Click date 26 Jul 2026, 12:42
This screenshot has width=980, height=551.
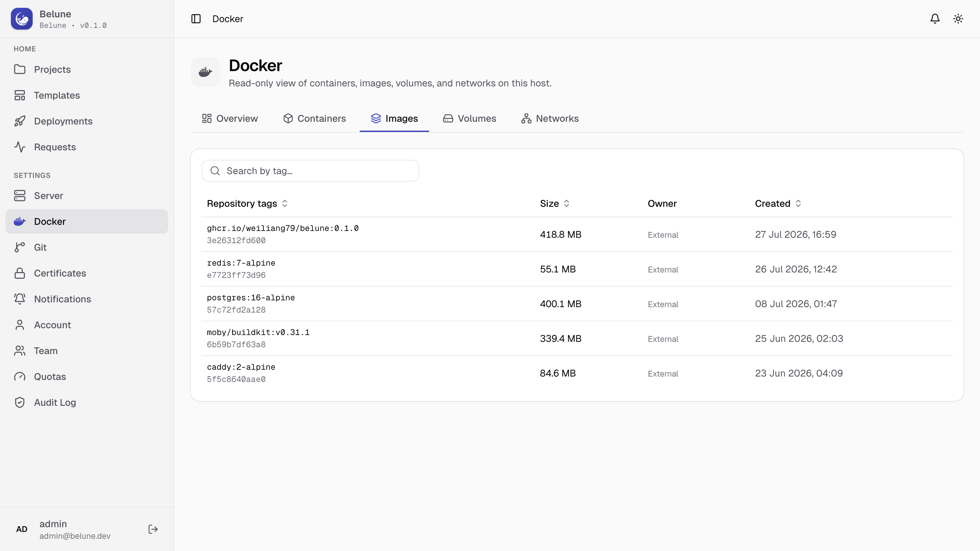[x=796, y=269]
